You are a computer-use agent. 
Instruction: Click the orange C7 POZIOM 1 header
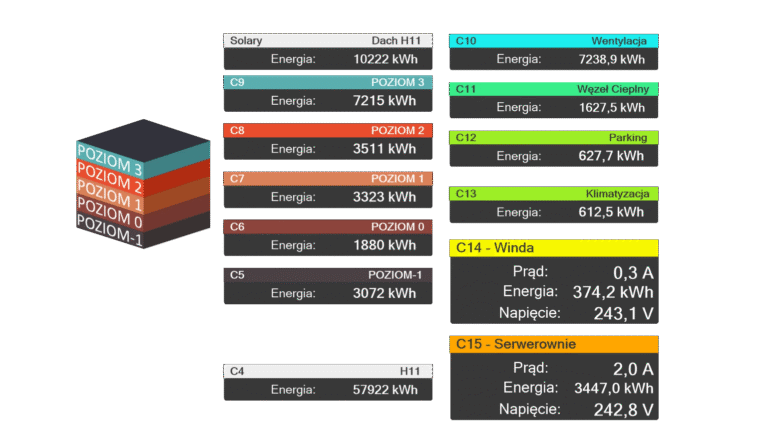[x=328, y=178]
